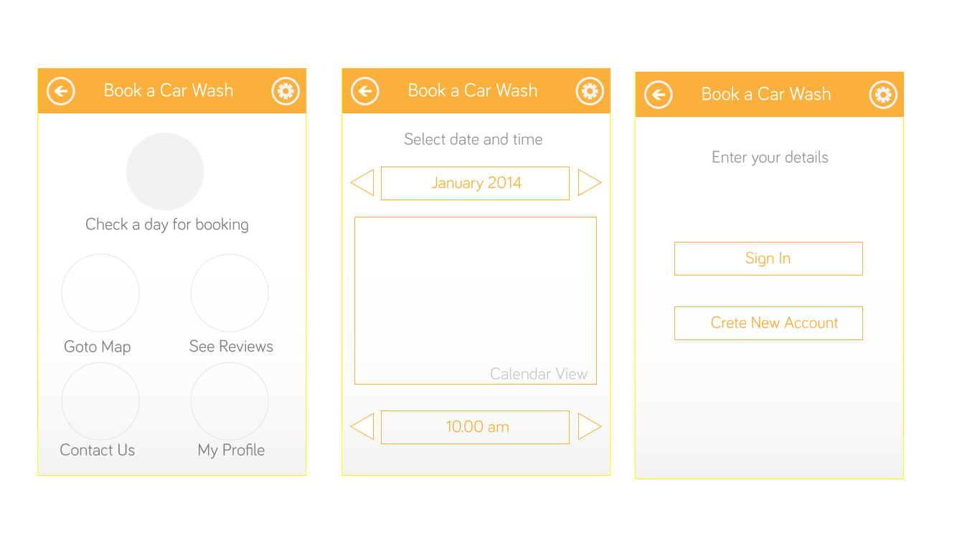
Task: Open settings gear on the date selection screen
Action: point(589,90)
